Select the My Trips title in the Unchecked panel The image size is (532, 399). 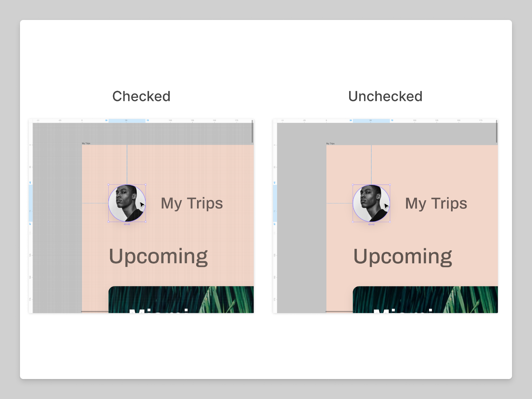click(x=436, y=203)
